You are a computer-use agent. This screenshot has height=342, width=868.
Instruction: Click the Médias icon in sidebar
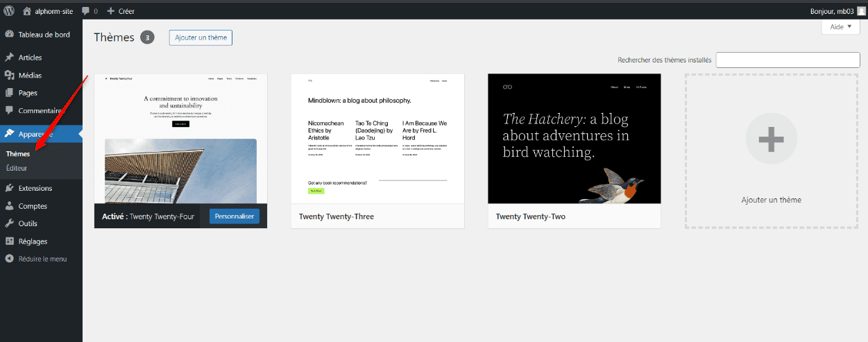[9, 75]
